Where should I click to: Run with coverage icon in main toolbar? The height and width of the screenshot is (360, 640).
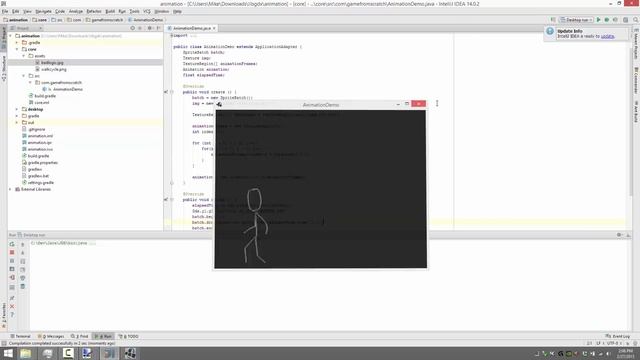[x=616, y=20]
